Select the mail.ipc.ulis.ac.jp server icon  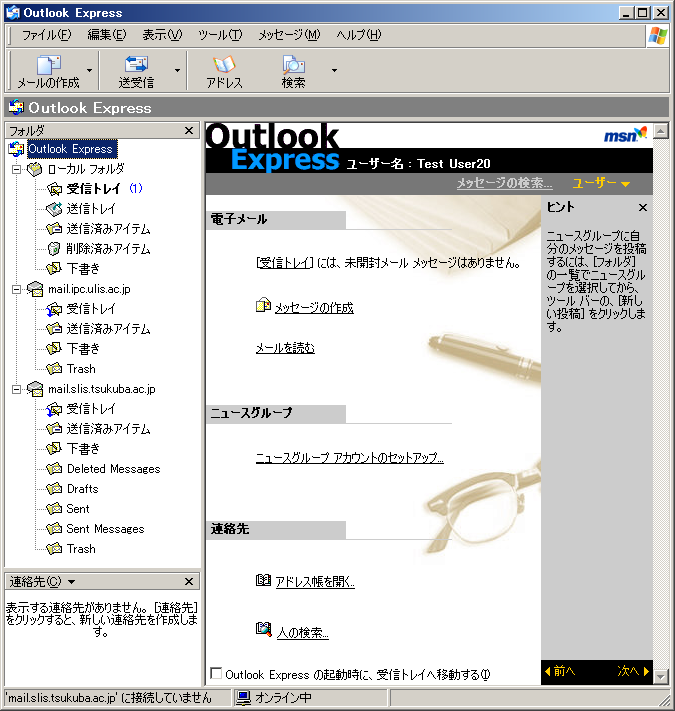pos(35,289)
